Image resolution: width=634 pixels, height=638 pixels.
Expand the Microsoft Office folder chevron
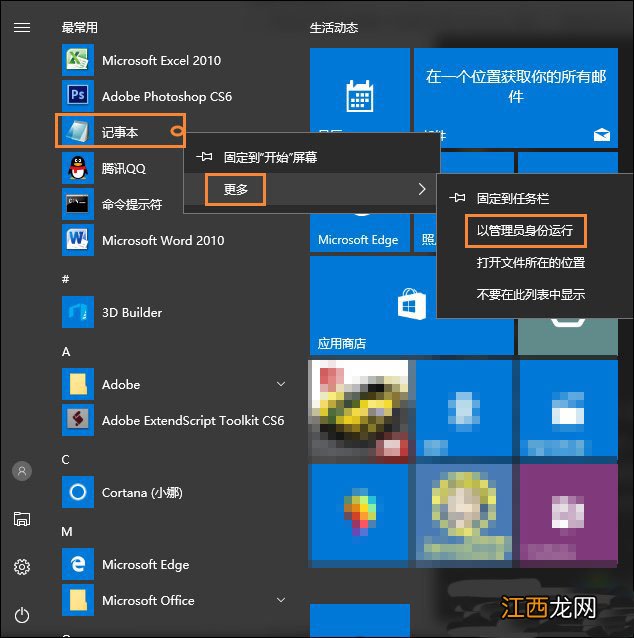click(x=281, y=600)
